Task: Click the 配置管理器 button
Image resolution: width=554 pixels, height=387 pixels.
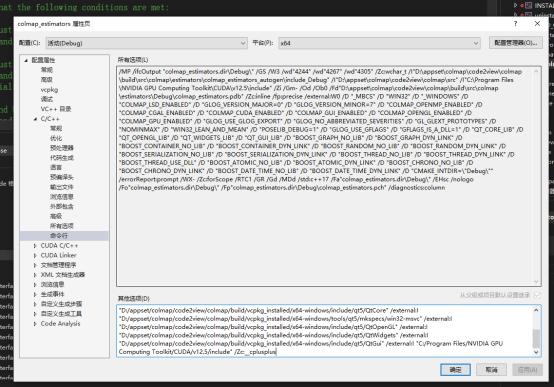Action: [515, 43]
